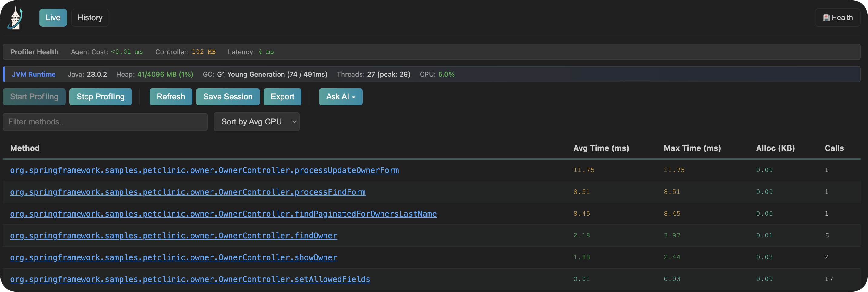Switch to the History view
The width and height of the screenshot is (868, 292).
pyautogui.click(x=90, y=18)
